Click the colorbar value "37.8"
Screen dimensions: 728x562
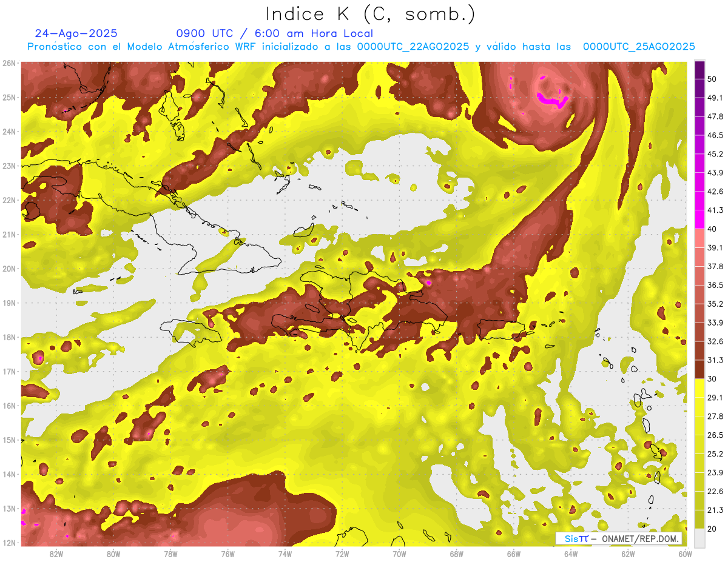coord(715,267)
